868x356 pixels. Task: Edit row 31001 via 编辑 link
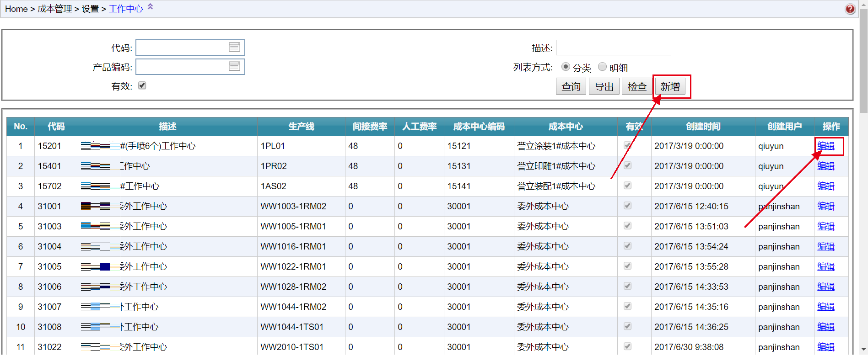click(x=826, y=206)
